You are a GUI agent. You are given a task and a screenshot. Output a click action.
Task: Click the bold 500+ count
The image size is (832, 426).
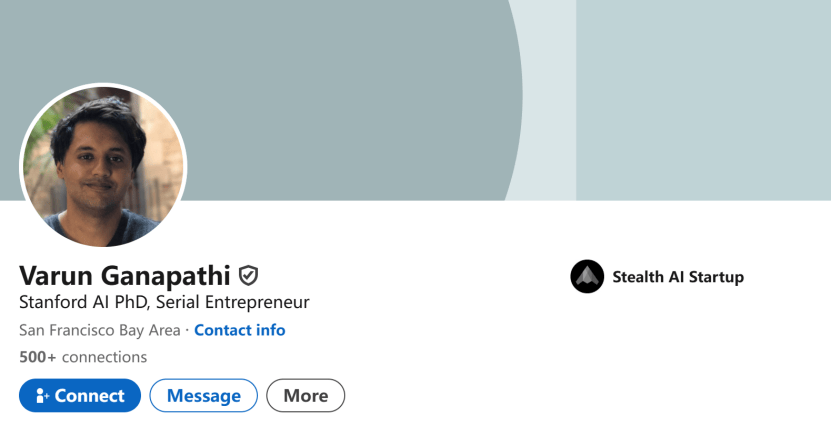pos(37,357)
